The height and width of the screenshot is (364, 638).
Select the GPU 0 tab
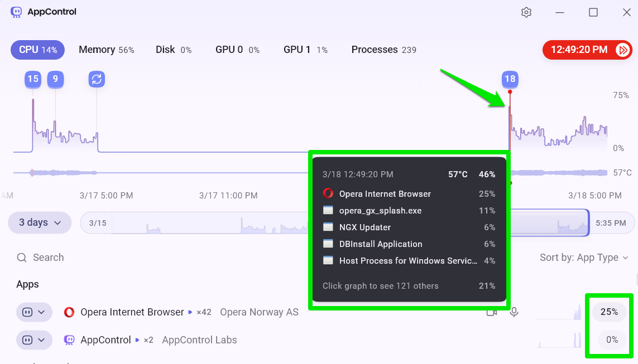coord(237,50)
